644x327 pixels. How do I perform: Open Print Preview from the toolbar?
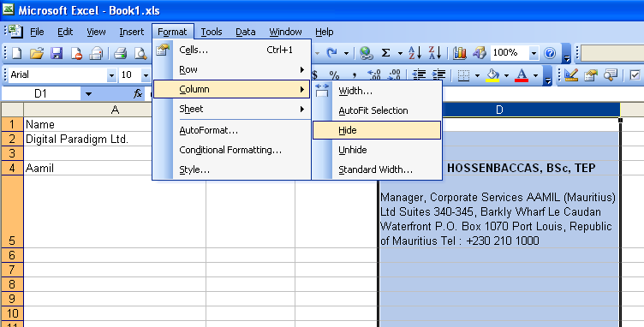coord(140,53)
